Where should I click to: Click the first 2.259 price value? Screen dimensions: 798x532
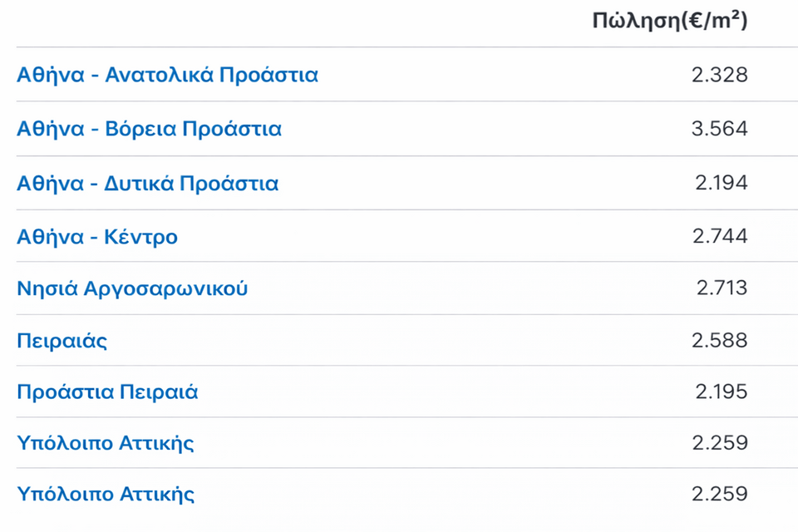(719, 442)
